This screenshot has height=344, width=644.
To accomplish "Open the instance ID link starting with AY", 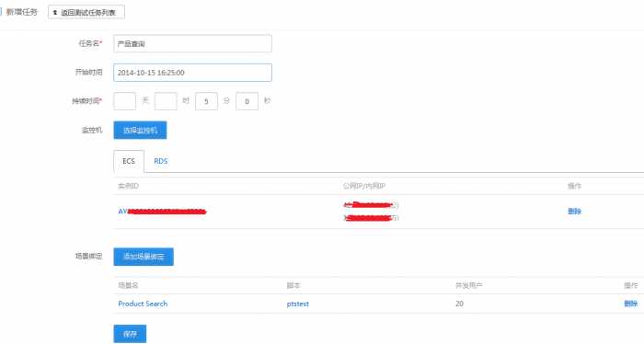I will click(x=162, y=212).
